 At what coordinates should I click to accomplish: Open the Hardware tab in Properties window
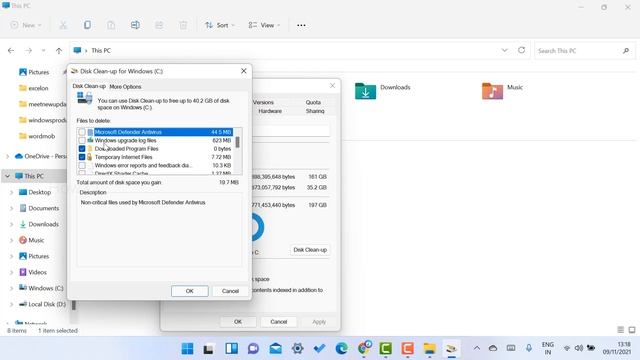[x=270, y=111]
